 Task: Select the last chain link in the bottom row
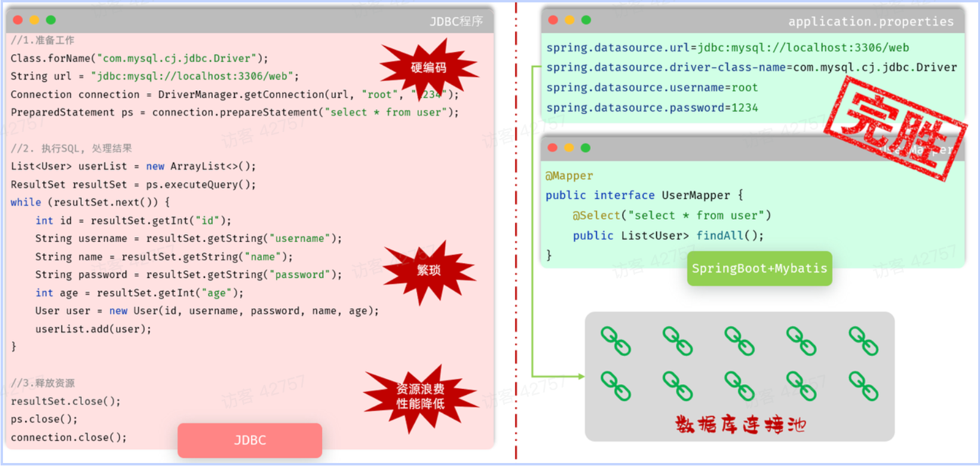pyautogui.click(x=863, y=385)
